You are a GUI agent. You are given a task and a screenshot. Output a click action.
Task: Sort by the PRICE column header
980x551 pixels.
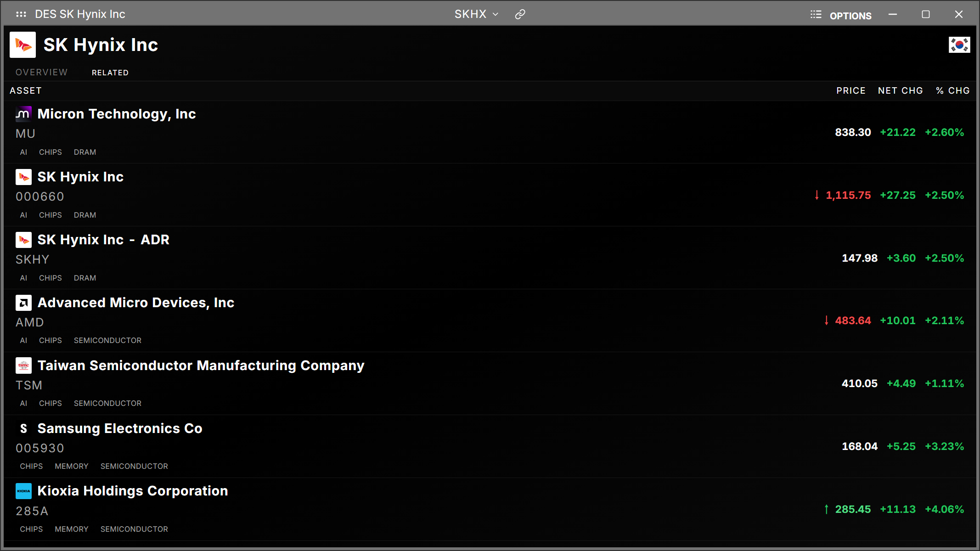point(851,90)
